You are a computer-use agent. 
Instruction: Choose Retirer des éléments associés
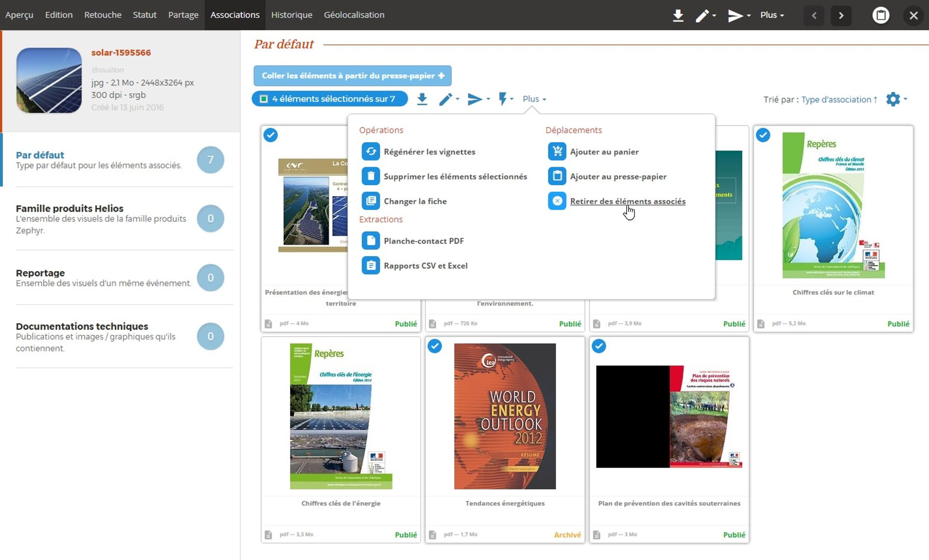628,201
